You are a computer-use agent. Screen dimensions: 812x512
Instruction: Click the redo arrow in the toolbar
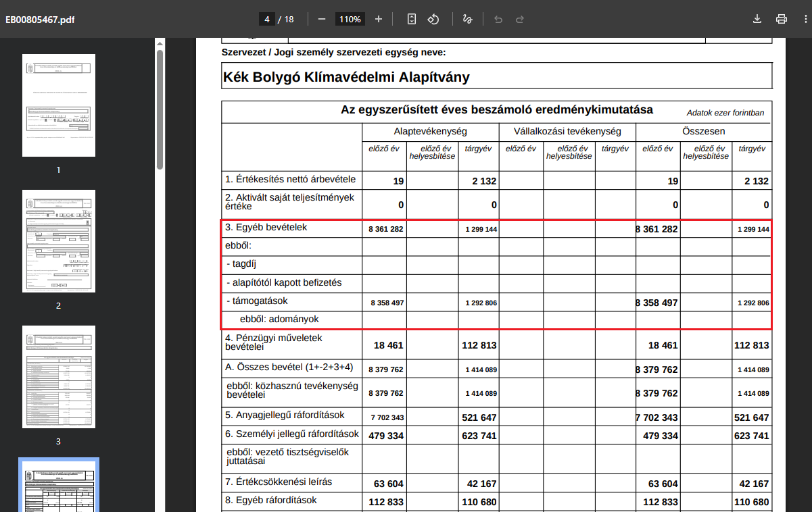click(520, 19)
